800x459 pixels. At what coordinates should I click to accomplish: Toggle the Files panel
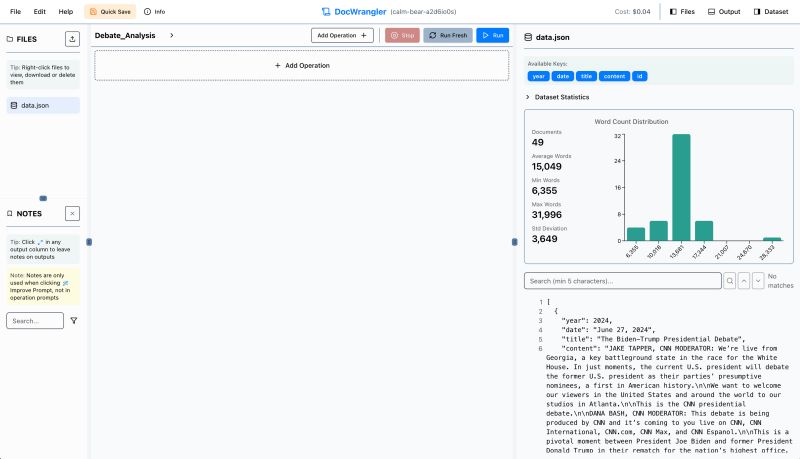(x=682, y=11)
